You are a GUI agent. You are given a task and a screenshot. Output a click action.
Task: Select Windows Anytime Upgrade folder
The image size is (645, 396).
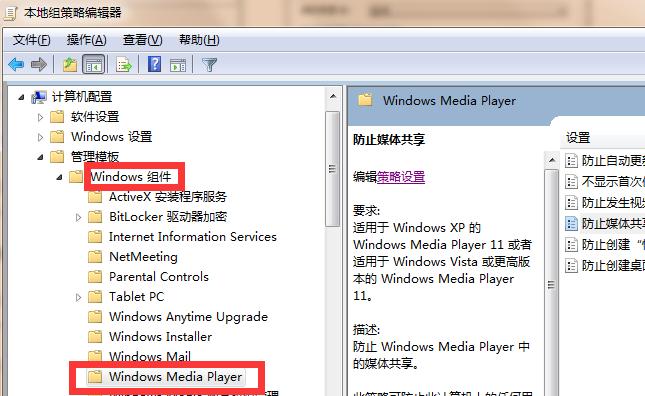[x=188, y=317]
